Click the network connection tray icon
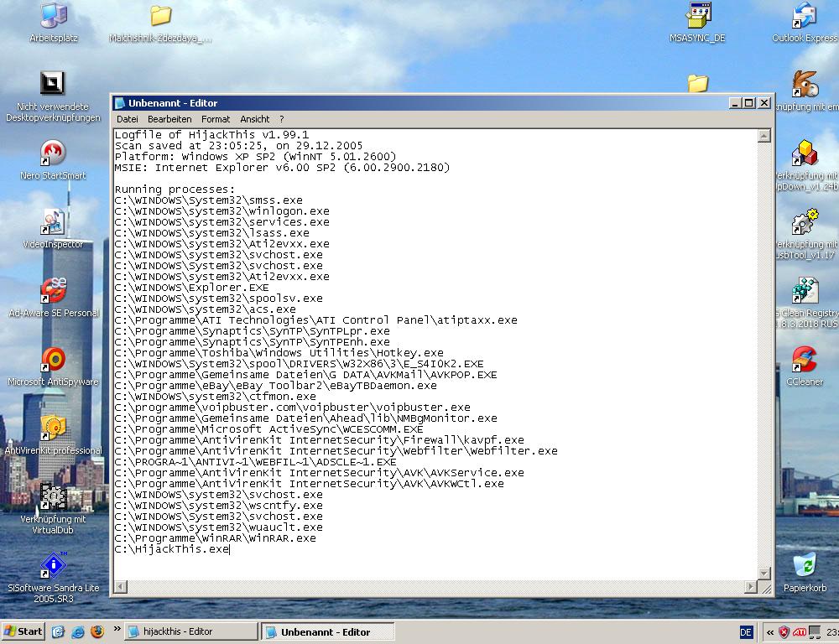 pyautogui.click(x=815, y=632)
